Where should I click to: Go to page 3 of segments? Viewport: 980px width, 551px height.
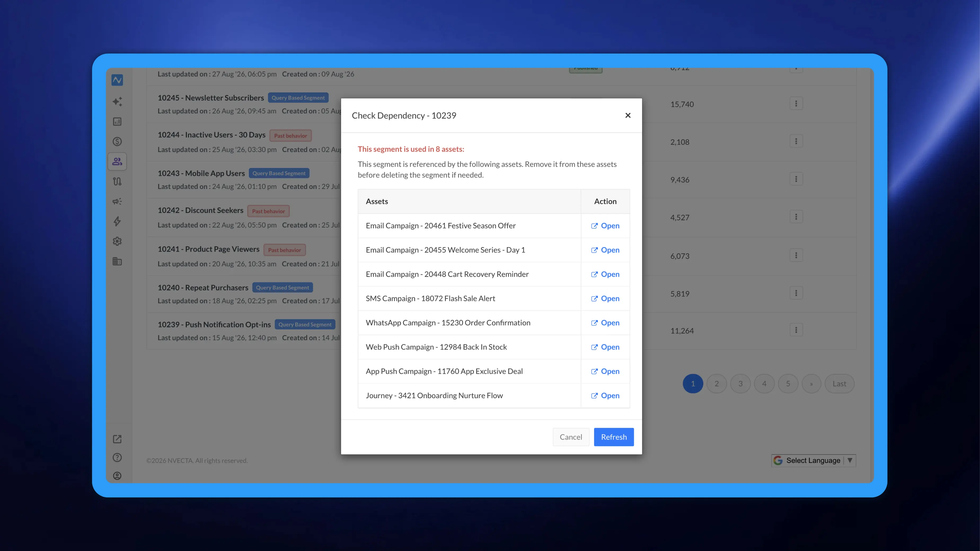[x=740, y=384]
